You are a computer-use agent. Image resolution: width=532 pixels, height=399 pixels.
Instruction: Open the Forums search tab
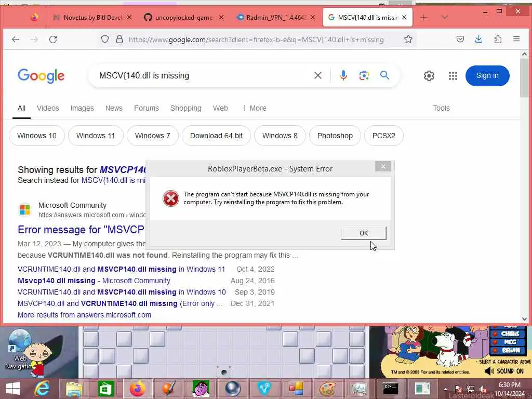point(146,108)
